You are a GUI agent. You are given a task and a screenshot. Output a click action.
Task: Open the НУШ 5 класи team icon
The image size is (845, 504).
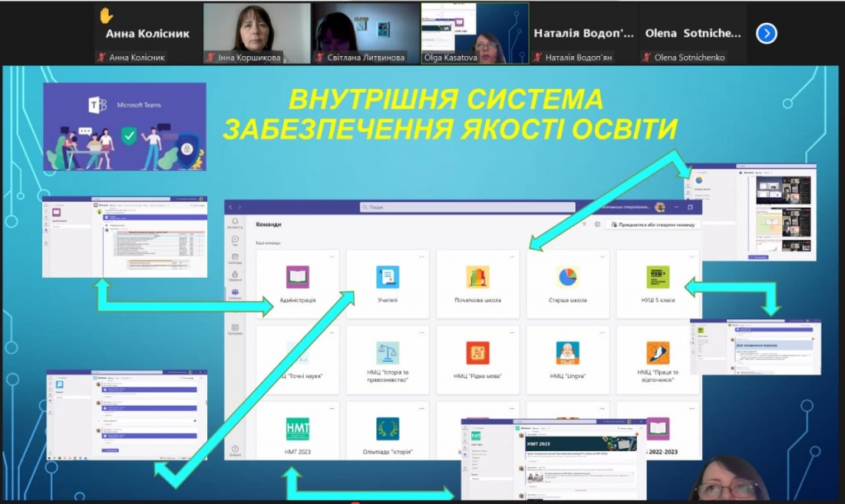click(x=658, y=277)
